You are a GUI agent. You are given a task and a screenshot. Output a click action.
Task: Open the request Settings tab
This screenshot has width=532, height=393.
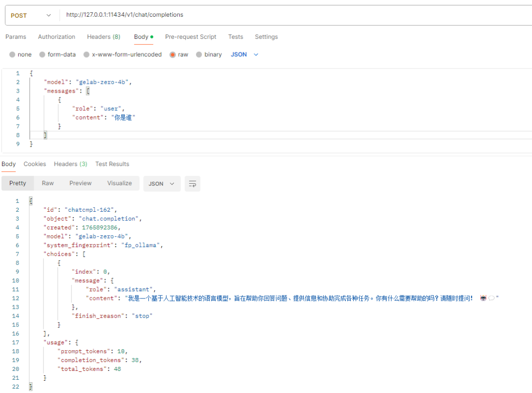[x=266, y=37]
